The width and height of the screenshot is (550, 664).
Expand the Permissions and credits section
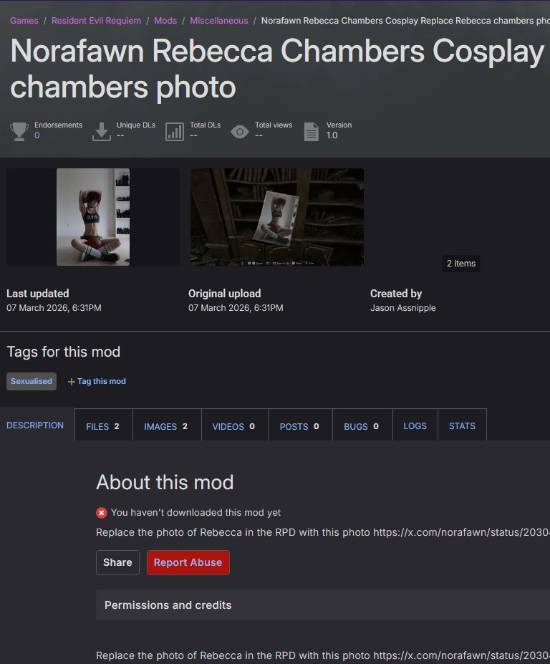click(x=323, y=605)
